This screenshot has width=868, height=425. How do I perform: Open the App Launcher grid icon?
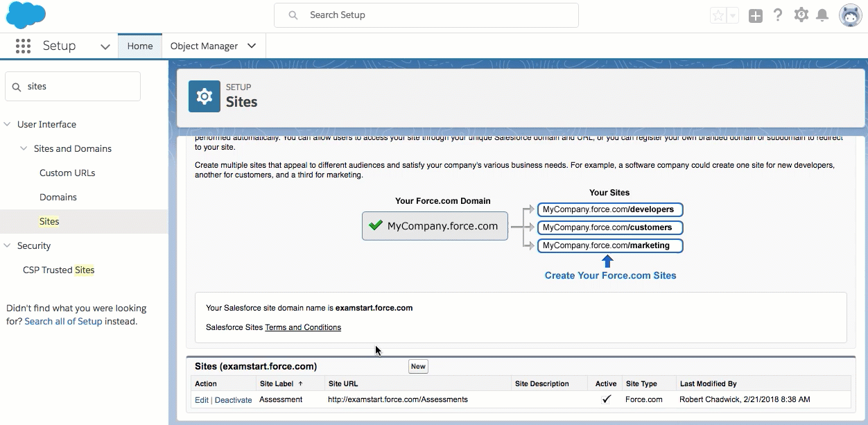pyautogui.click(x=23, y=46)
